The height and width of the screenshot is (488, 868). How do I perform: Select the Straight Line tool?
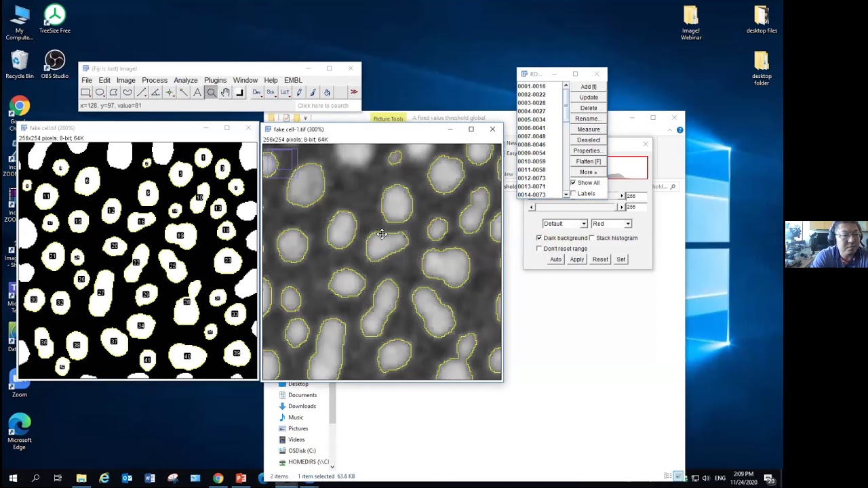(x=142, y=92)
